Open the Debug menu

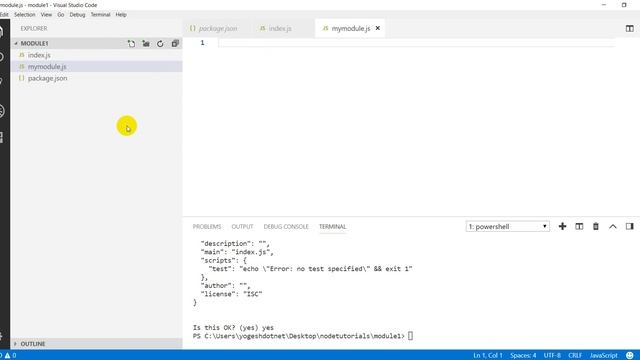[77, 14]
